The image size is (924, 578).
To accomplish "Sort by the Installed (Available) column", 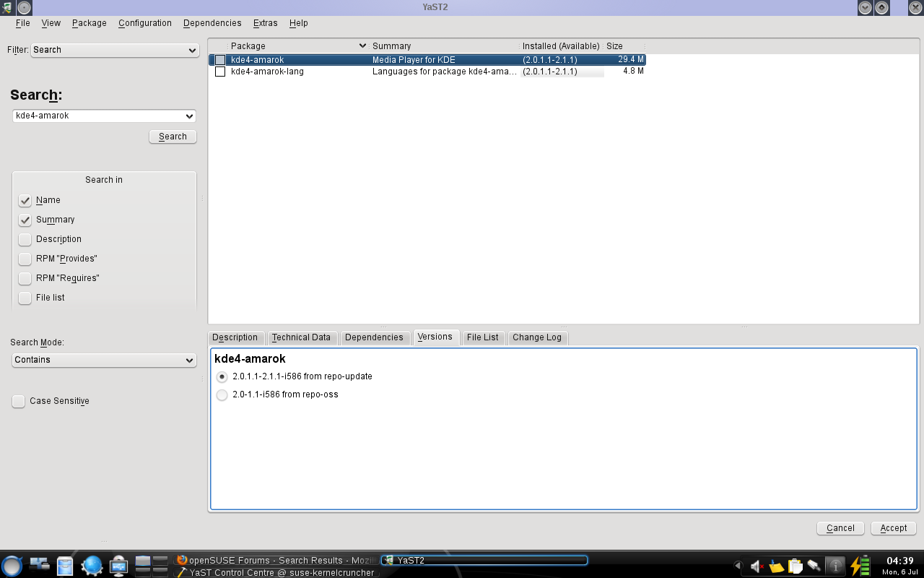I will [x=561, y=46].
